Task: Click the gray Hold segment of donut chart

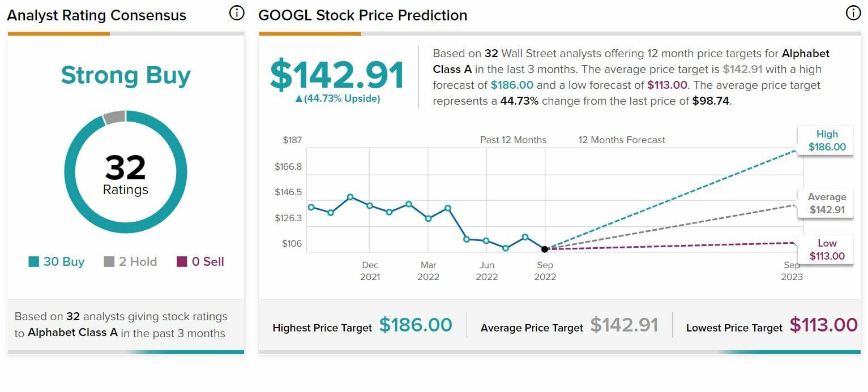Action: [x=114, y=117]
